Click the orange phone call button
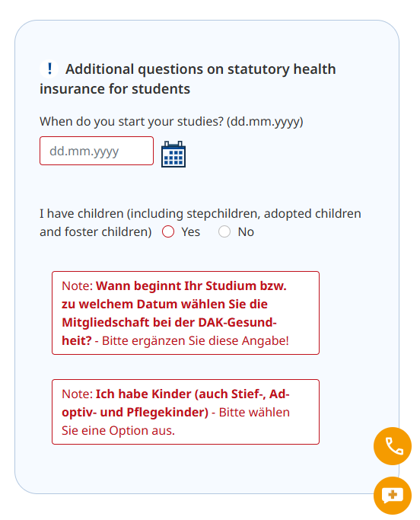Image resolution: width=420 pixels, height=520 pixels. (393, 446)
